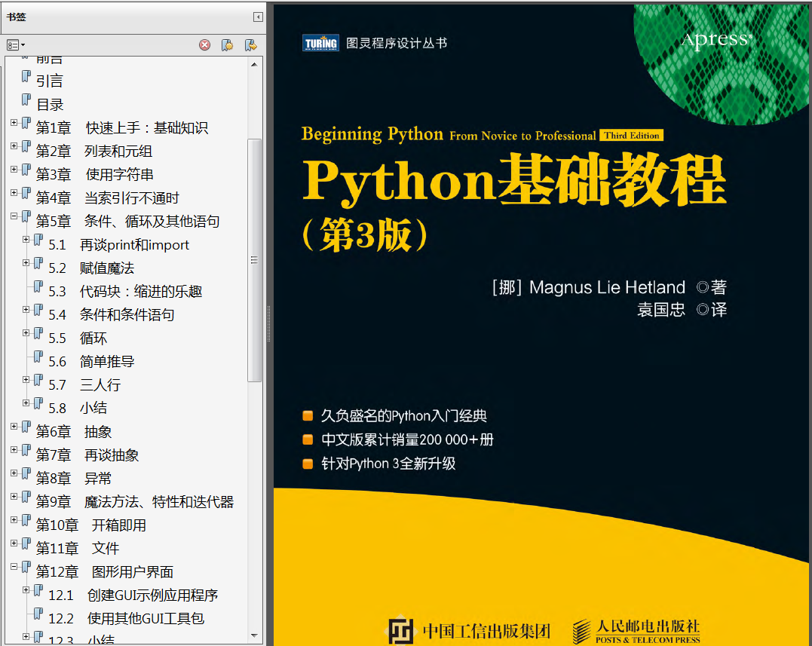Screen dimensions: 812x646
Task: Open bookmark 第10章 开箱即用
Action: coord(90,525)
